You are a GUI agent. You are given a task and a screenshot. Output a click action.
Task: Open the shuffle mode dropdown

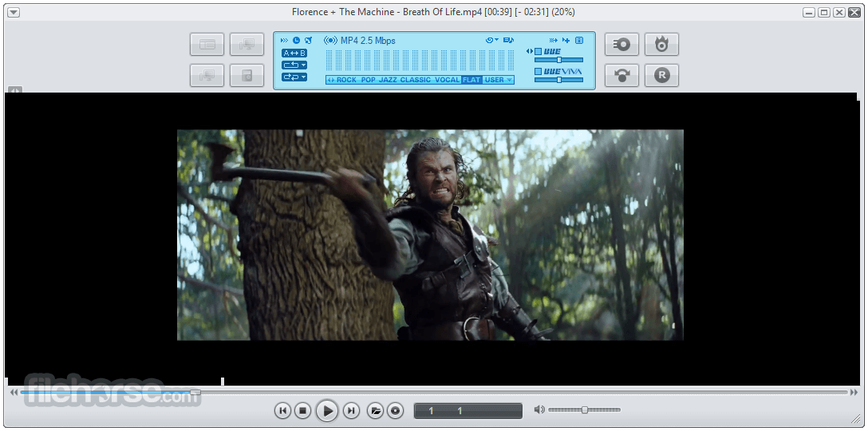[x=294, y=77]
